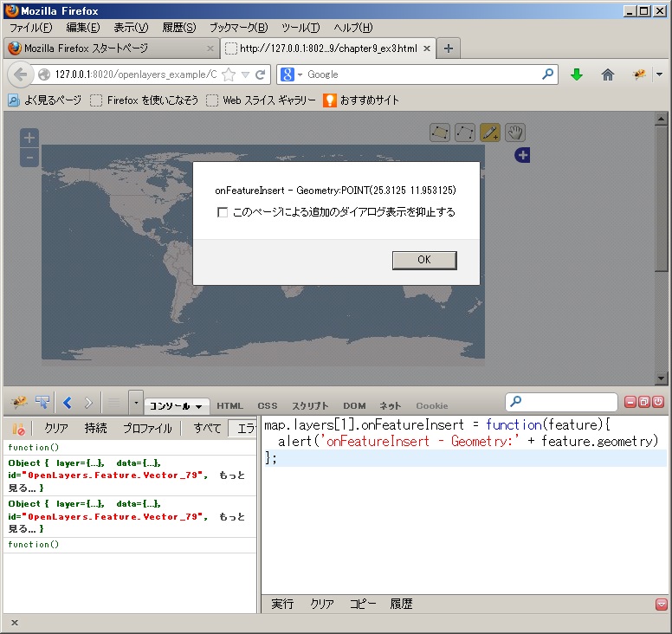The width and height of the screenshot is (672, 634).
Task: Open the layer switcher blue plus icon
Action: coord(522,155)
